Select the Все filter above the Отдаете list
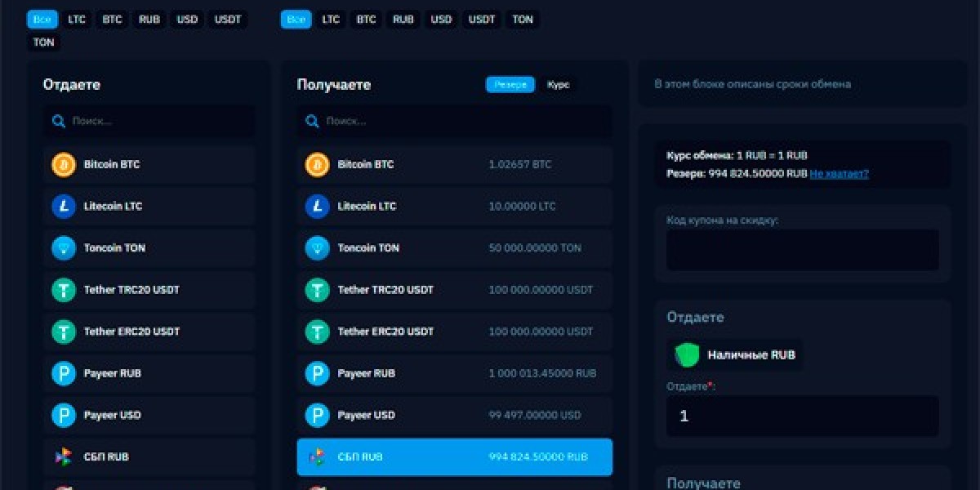This screenshot has width=980, height=490. coord(42,19)
